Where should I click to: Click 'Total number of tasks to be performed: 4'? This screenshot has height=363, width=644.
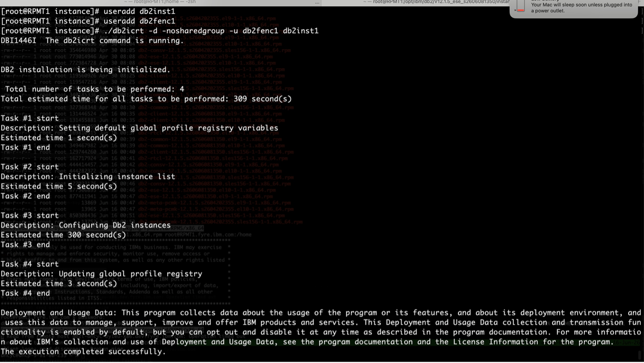[95, 89]
